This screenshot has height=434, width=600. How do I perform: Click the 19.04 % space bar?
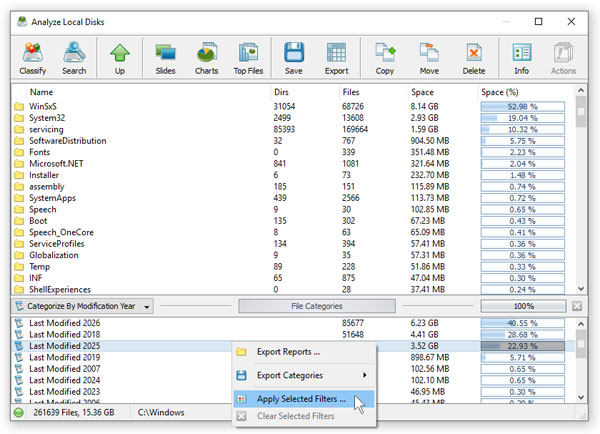[523, 118]
